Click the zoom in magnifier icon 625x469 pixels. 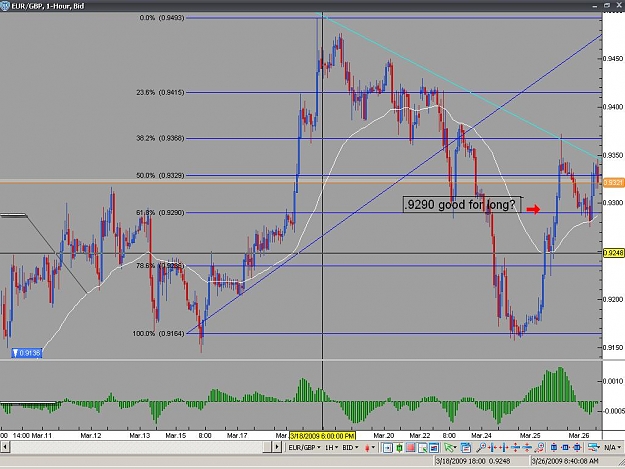(x=481, y=448)
